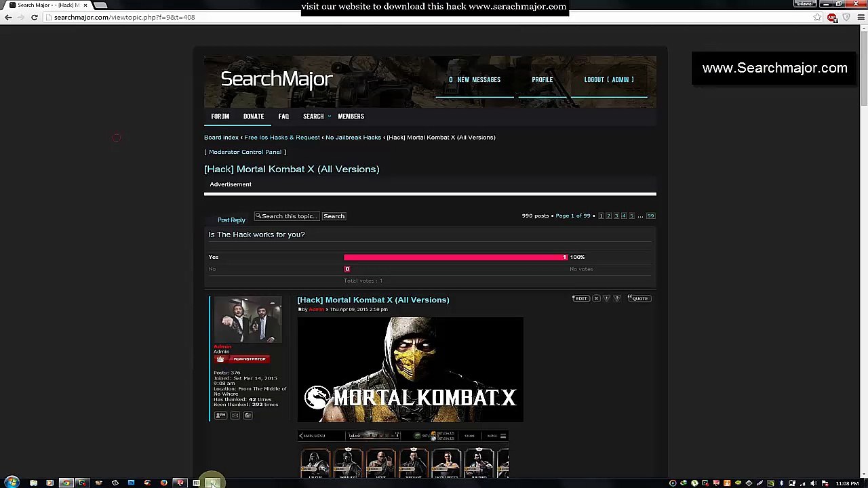Click the Mortal Kombat X banner image
Screen dimensions: 868x488
click(410, 370)
